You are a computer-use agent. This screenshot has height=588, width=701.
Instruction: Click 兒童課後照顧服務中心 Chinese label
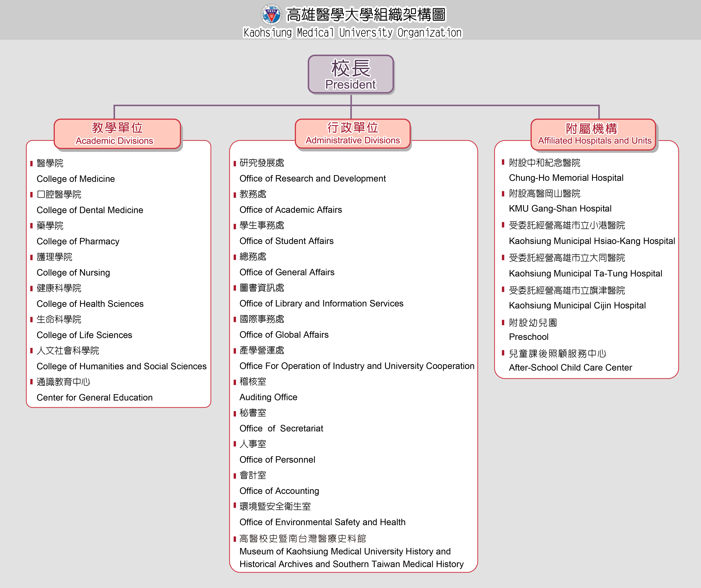[x=557, y=353]
